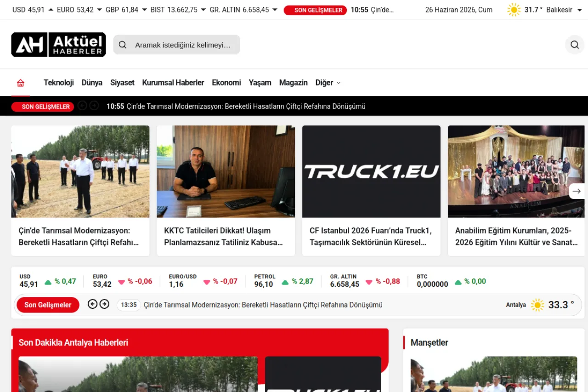Expand the Balıkesir city dropdown
Image resolution: width=588 pixels, height=392 pixels.
tap(579, 10)
